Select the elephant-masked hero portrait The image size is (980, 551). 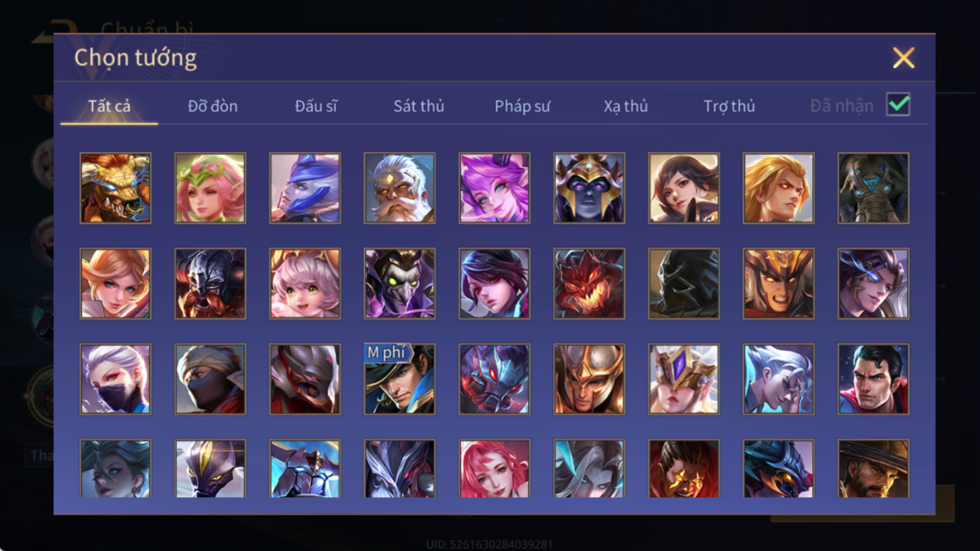pos(873,188)
